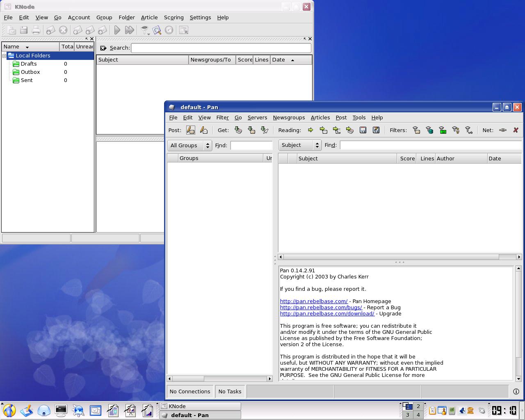The image size is (525, 420).
Task: Open Scoring menu in KNode
Action: coord(173,17)
